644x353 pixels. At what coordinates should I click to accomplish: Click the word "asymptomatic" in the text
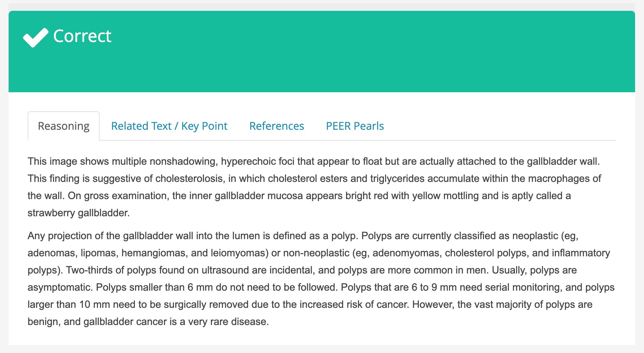pos(60,287)
